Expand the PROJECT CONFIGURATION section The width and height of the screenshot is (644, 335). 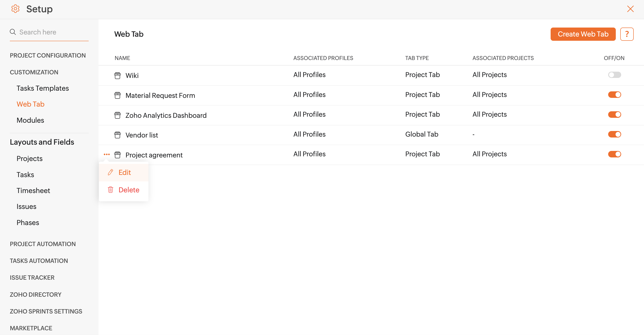coord(48,55)
